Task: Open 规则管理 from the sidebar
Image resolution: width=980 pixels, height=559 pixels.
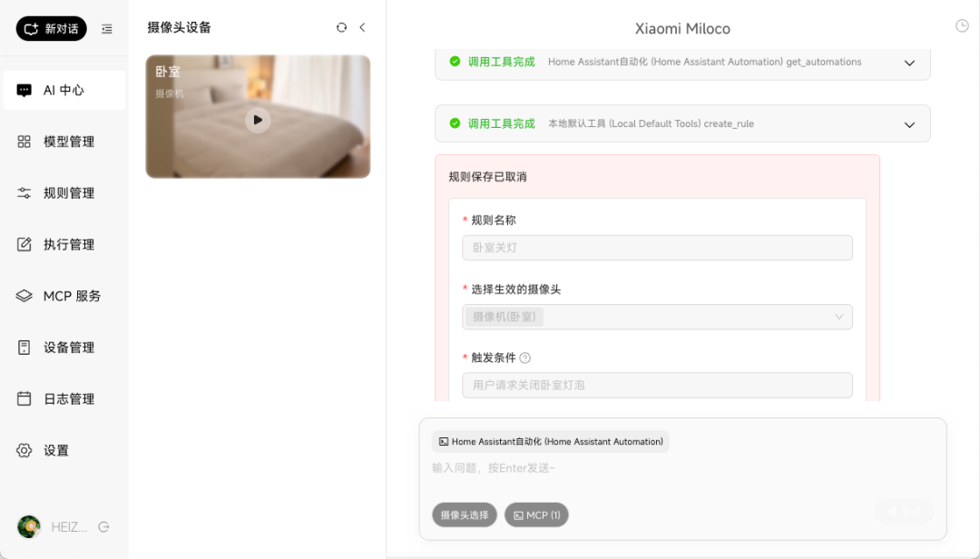Action: (64, 192)
